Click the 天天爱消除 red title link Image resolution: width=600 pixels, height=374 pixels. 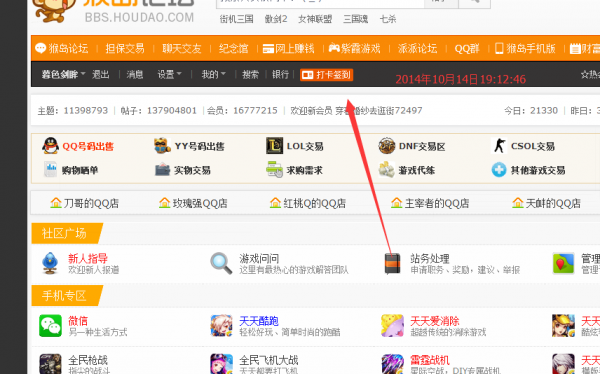tap(435, 321)
